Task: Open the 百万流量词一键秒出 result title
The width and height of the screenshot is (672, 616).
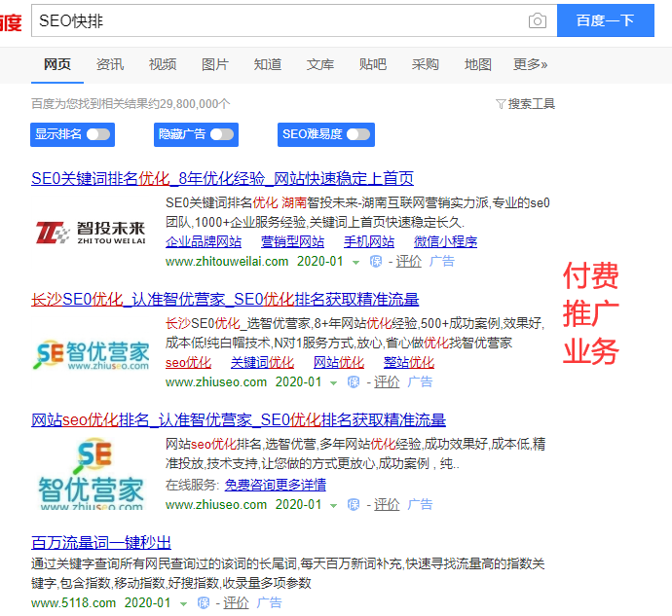Action: pos(101,543)
